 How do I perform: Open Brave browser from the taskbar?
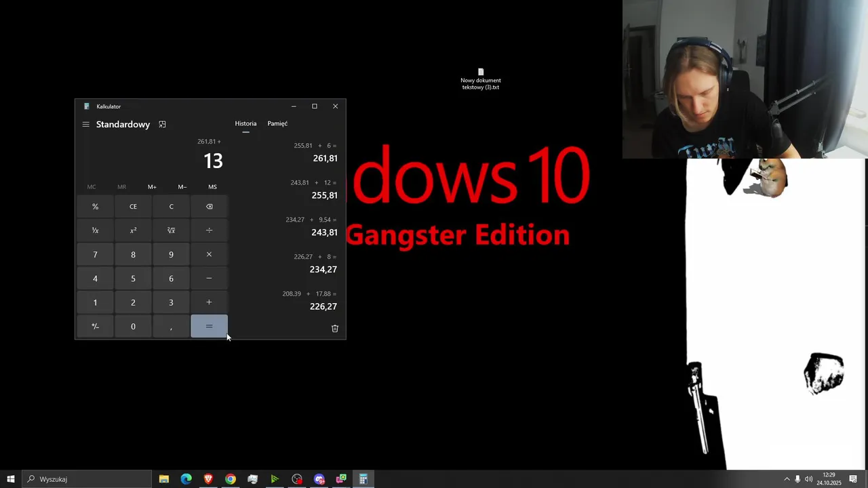(x=208, y=479)
